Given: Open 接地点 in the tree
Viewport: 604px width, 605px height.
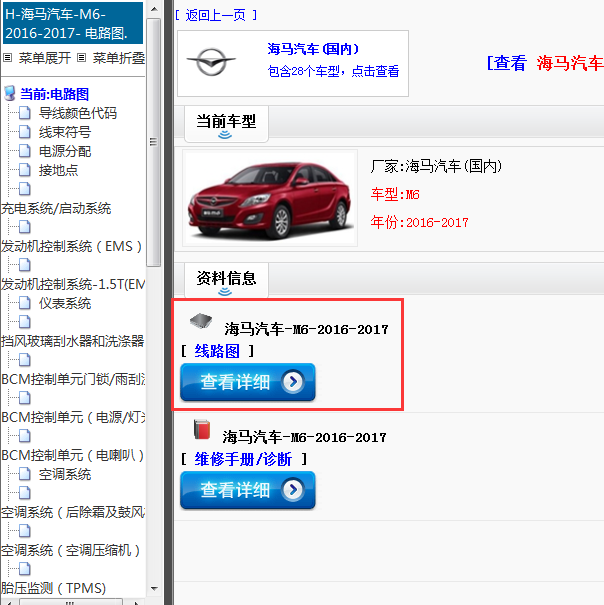Looking at the screenshot, I should (x=58, y=170).
